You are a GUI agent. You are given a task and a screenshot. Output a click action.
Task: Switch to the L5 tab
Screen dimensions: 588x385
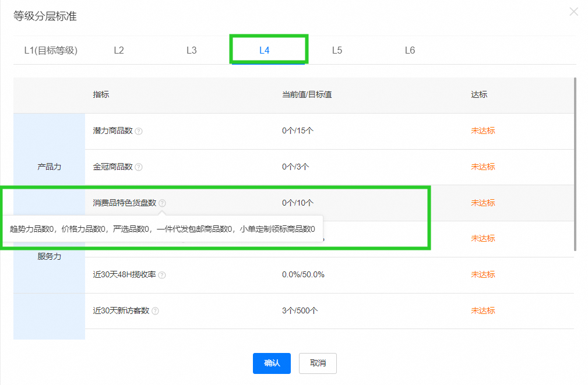[x=337, y=50]
